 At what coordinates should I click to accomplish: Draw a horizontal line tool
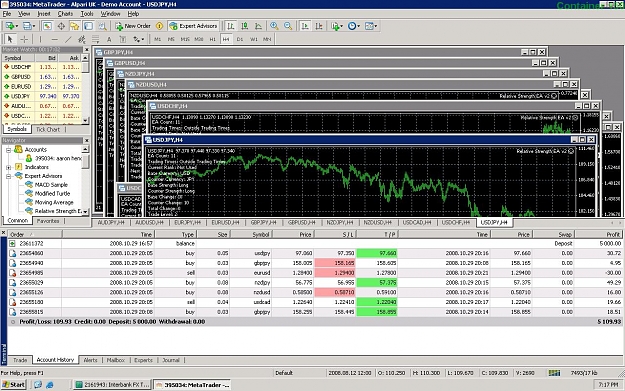click(x=55, y=39)
